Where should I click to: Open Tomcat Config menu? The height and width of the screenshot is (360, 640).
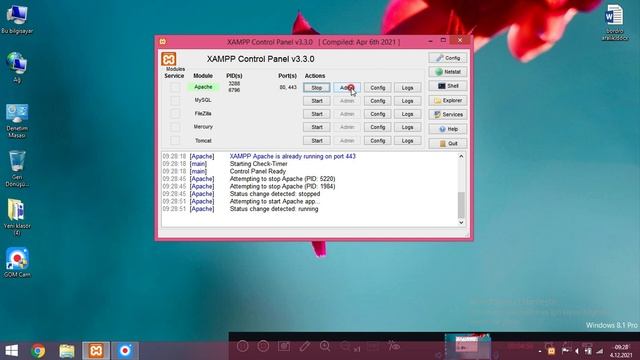point(378,140)
